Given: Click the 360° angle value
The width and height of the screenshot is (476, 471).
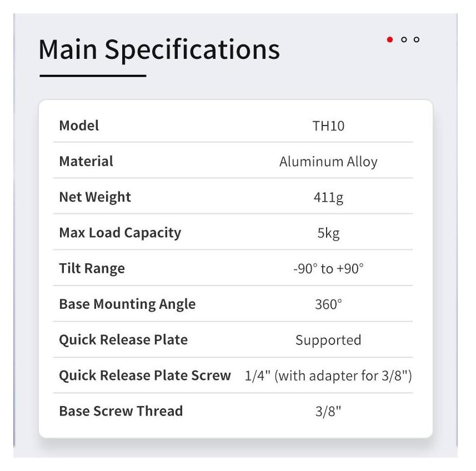Looking at the screenshot, I should point(328,305).
